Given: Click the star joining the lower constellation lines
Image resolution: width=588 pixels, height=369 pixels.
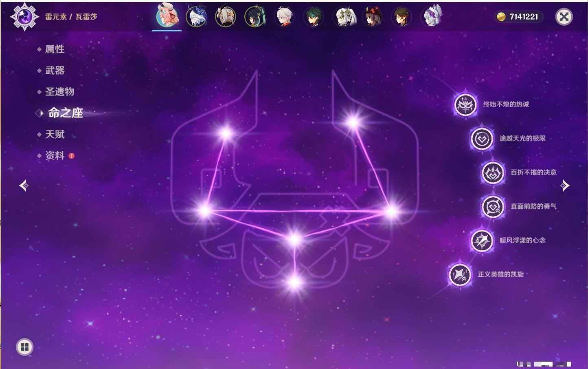Looking at the screenshot, I should 294,239.
